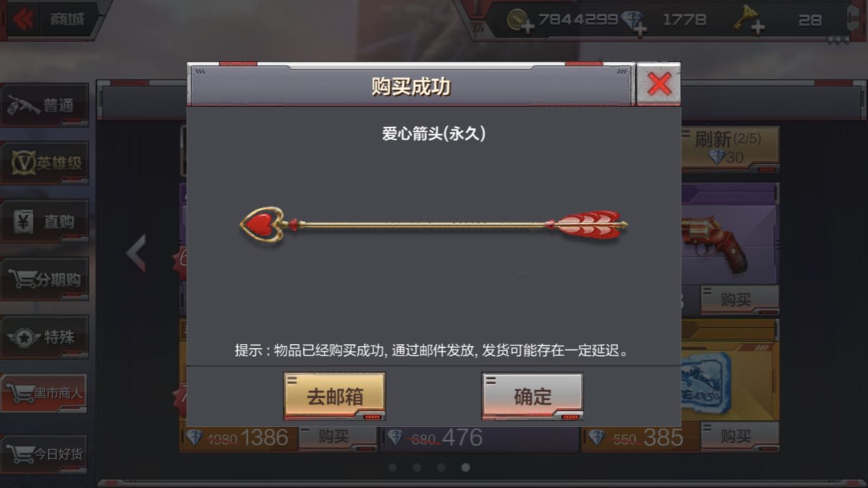Image resolution: width=868 pixels, height=488 pixels.
Task: Go to previous page with left arrow
Action: [136, 253]
